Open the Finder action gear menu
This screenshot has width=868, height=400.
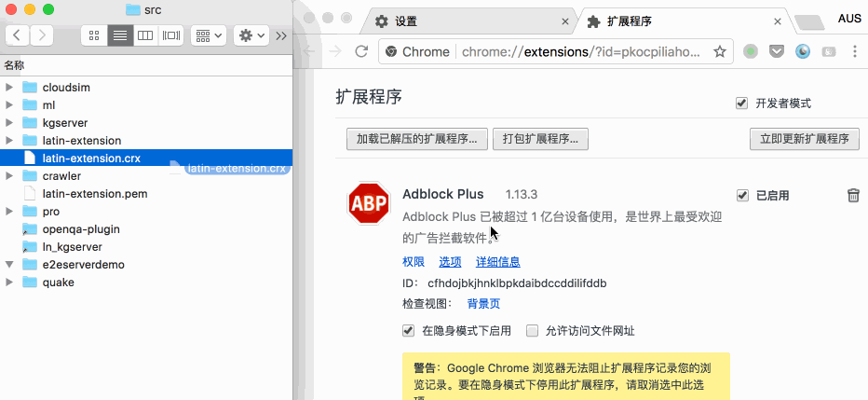[x=251, y=35]
